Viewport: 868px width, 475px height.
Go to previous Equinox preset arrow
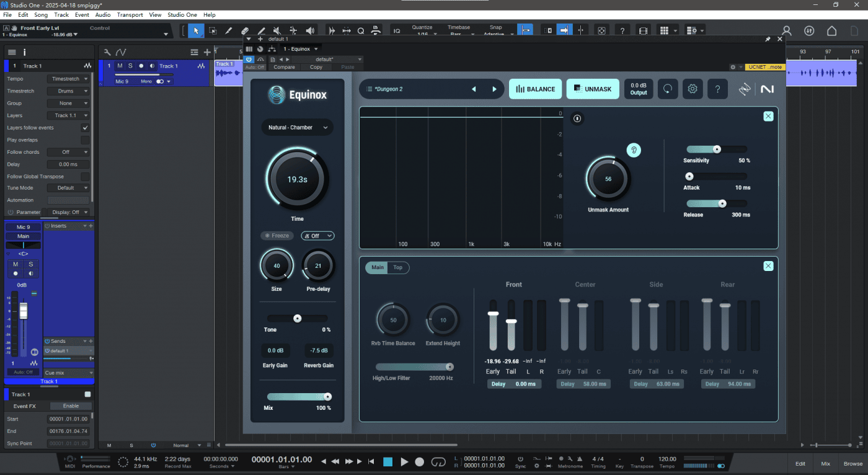click(x=474, y=89)
